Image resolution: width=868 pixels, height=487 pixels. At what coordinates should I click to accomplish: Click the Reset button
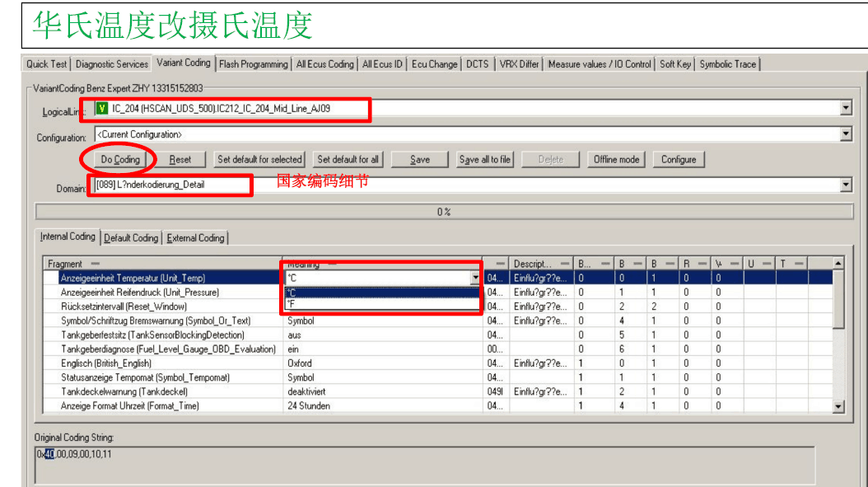tap(180, 160)
